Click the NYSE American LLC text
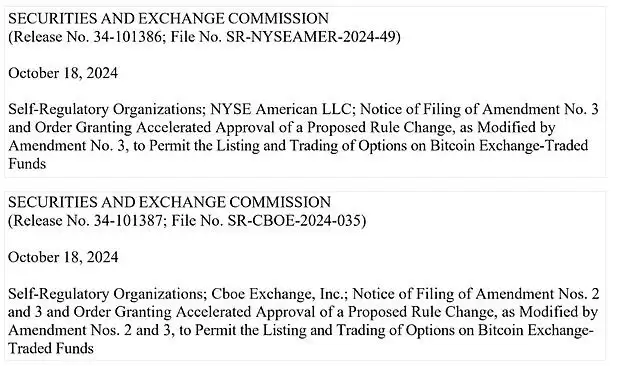 281,109
